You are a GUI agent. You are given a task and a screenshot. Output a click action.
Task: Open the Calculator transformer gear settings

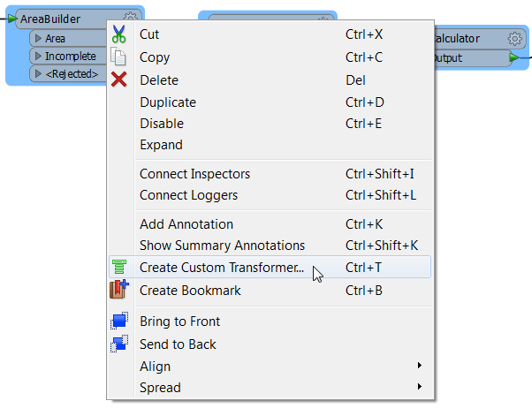(x=514, y=39)
